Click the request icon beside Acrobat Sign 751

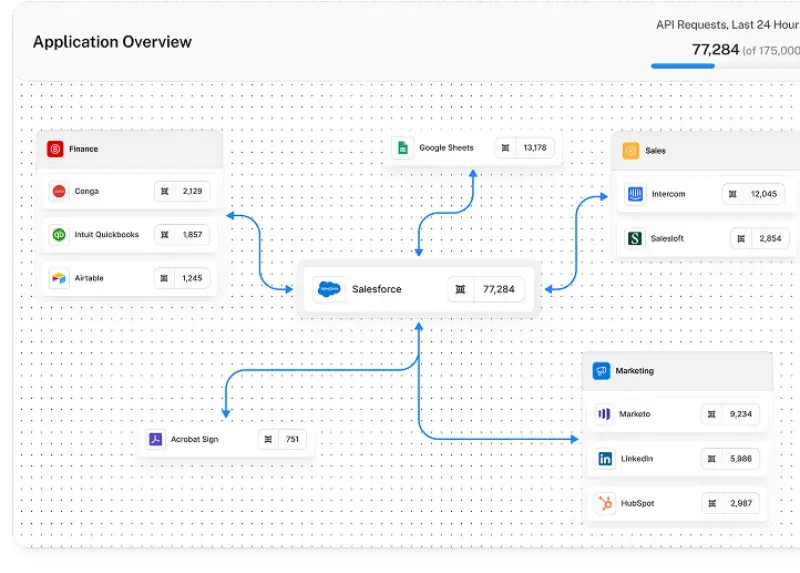[268, 439]
